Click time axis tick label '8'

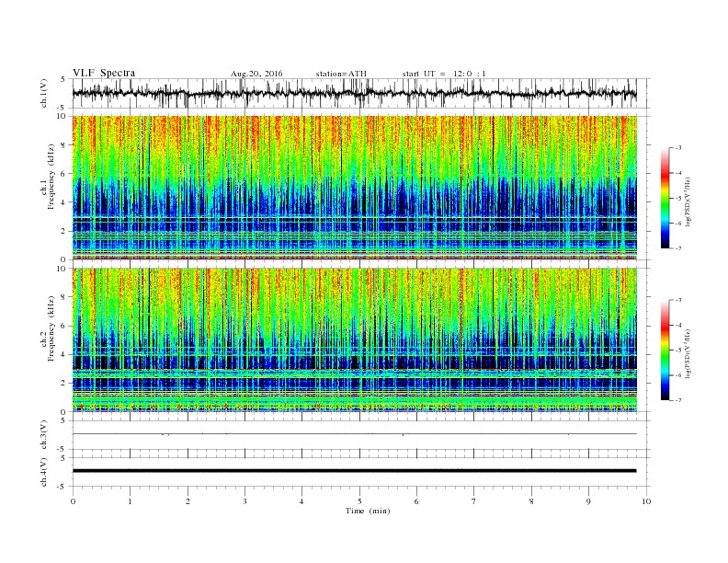(x=531, y=501)
